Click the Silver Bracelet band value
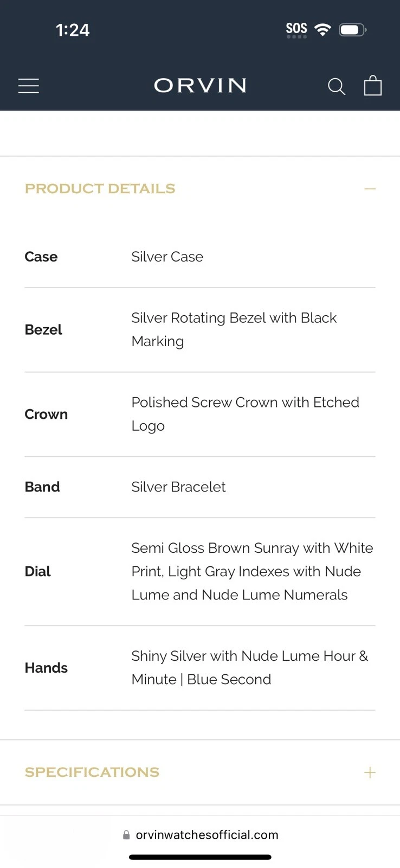 pyautogui.click(x=178, y=487)
